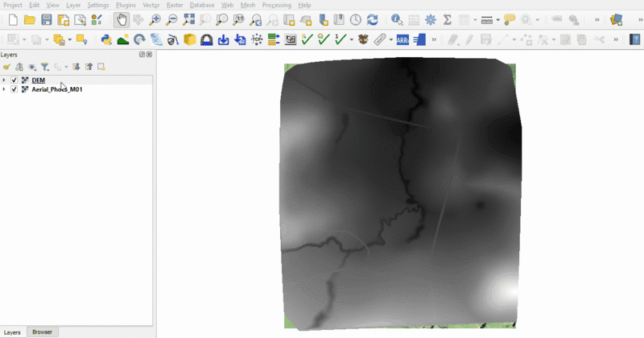Click the Zoom In magnifier tool
The image size is (644, 338).
pyautogui.click(x=155, y=20)
